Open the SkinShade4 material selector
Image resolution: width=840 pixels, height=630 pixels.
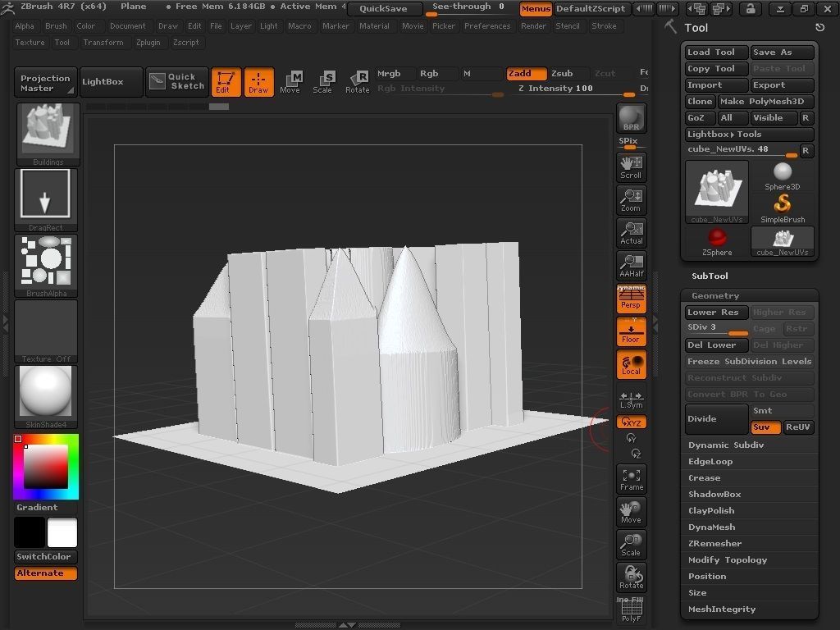pyautogui.click(x=46, y=396)
